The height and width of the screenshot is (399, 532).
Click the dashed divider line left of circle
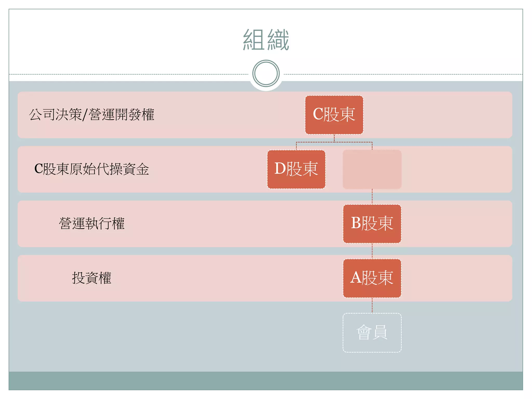(x=129, y=74)
